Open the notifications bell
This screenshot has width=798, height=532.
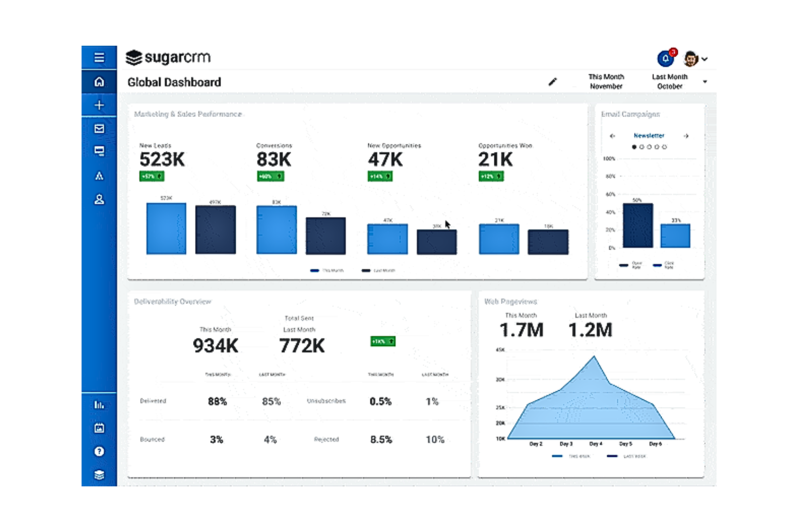[666, 58]
